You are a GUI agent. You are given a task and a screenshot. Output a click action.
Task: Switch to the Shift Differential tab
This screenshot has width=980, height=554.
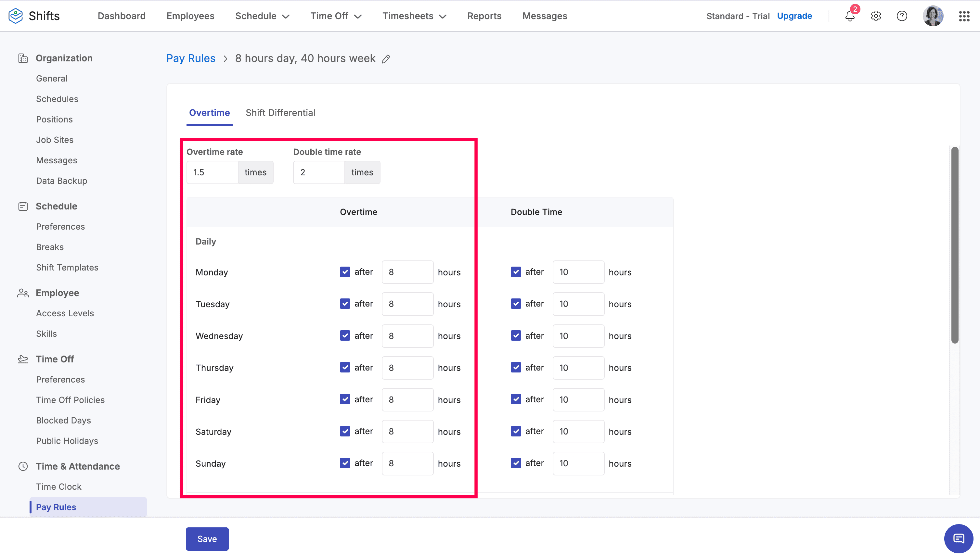point(280,113)
